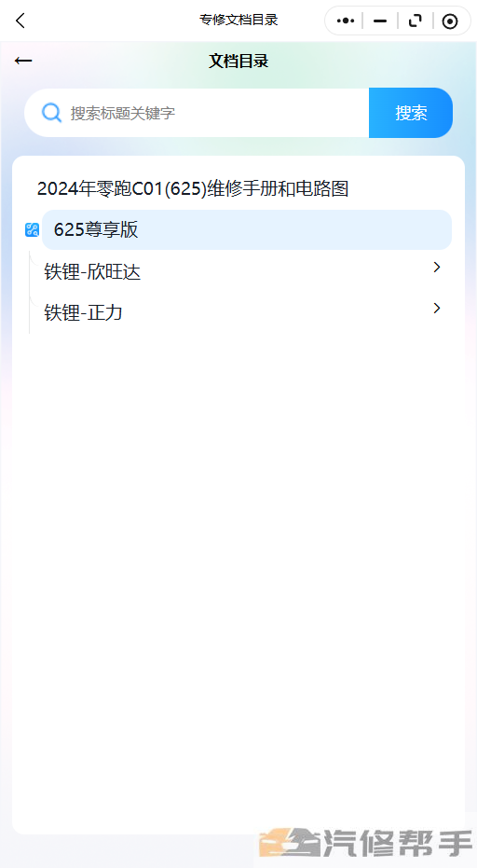Expand the chevron next to 铁锂-正力
The width and height of the screenshot is (477, 868).
437,309
